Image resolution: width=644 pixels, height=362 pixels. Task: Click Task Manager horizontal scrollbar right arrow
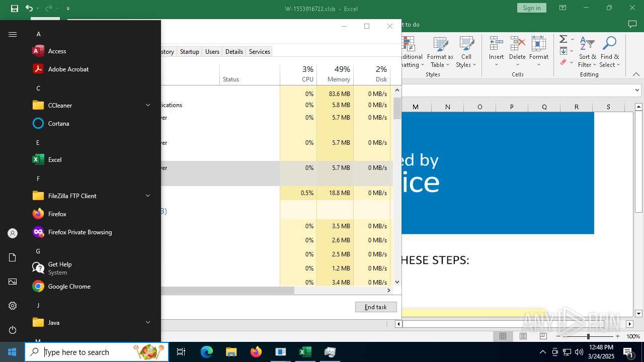click(388, 291)
